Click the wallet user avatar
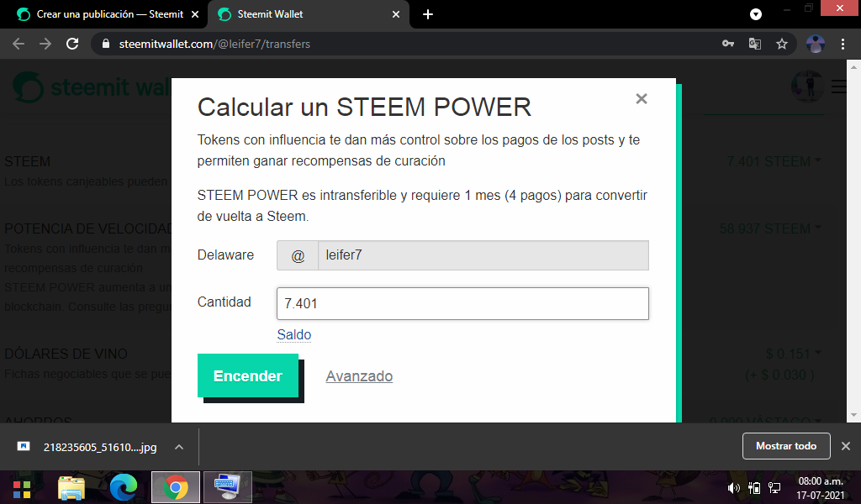 click(807, 87)
